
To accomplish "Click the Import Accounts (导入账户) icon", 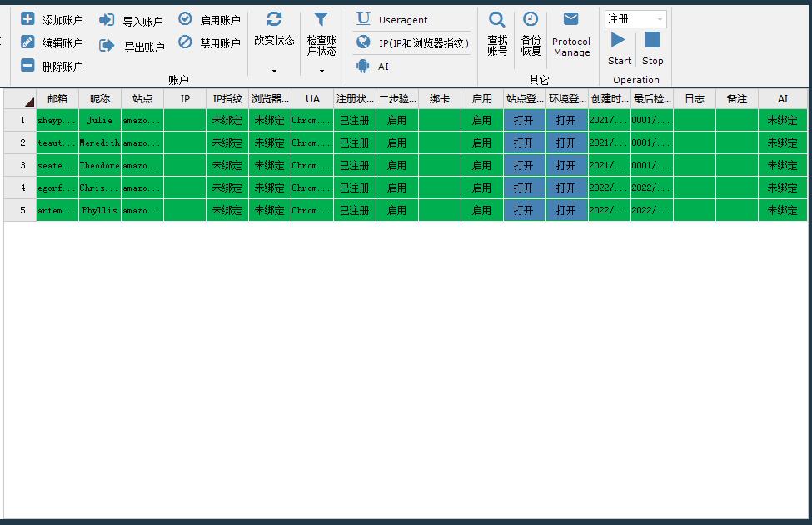I will click(107, 20).
